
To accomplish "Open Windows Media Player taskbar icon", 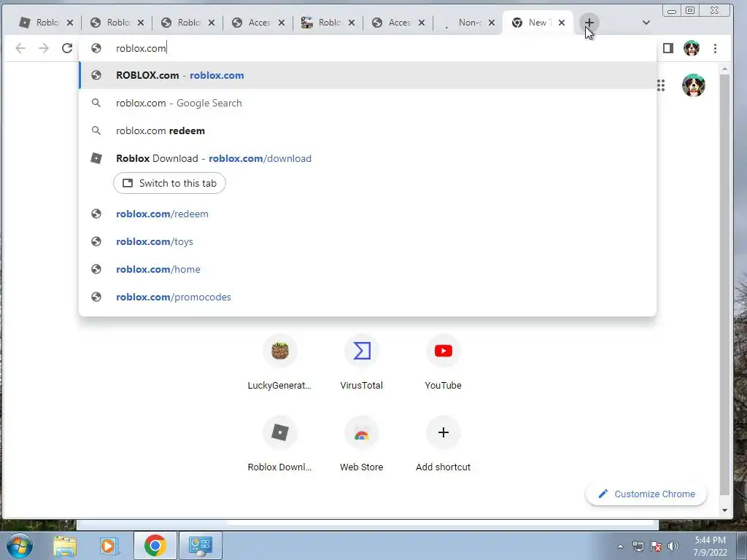I will pos(108,545).
